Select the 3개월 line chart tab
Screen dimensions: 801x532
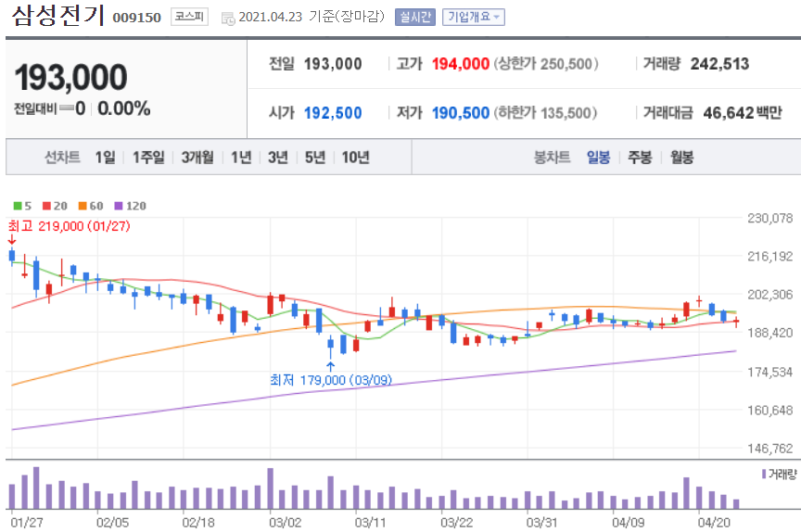pyautogui.click(x=197, y=158)
